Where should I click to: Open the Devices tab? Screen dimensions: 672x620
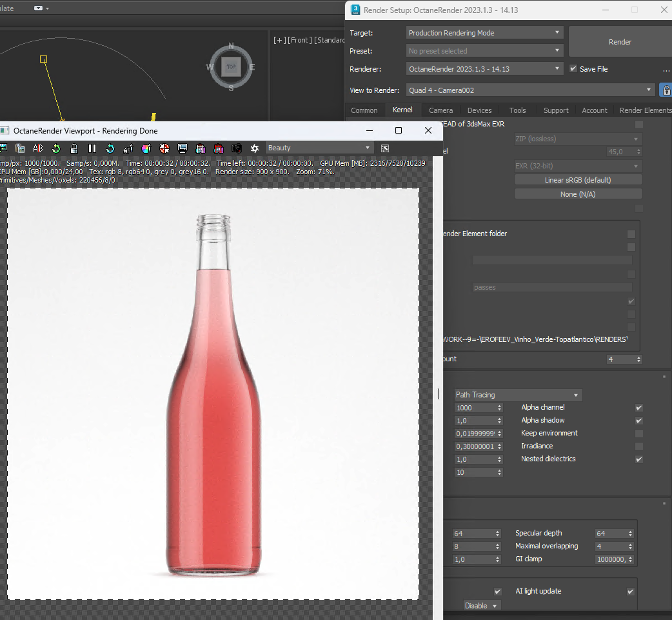coord(479,110)
